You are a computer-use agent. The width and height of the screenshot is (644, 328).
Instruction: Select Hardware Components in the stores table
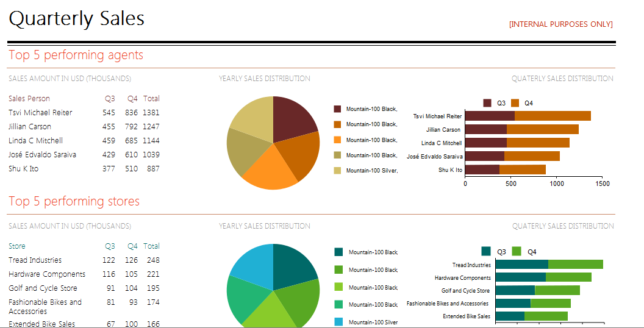[47, 274]
